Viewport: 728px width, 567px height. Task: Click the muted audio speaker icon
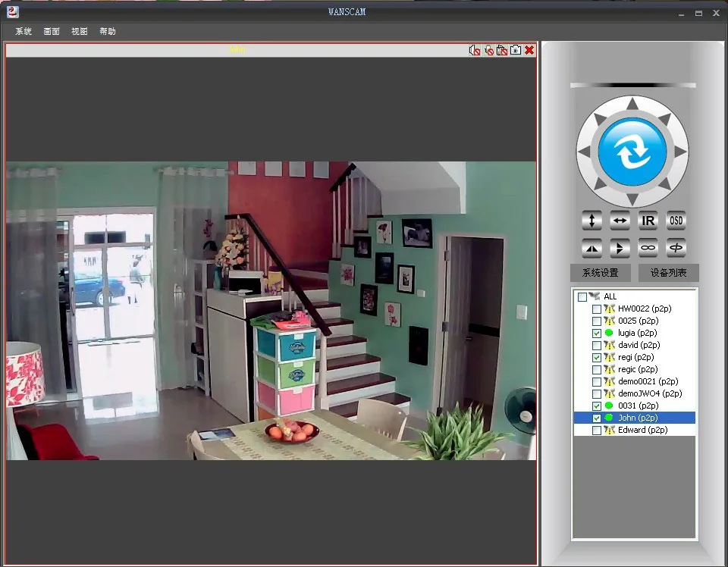(x=475, y=50)
